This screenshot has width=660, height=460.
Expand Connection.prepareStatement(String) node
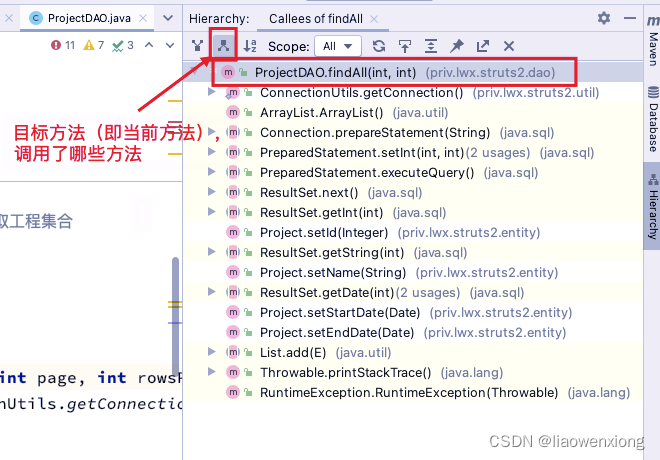point(212,132)
